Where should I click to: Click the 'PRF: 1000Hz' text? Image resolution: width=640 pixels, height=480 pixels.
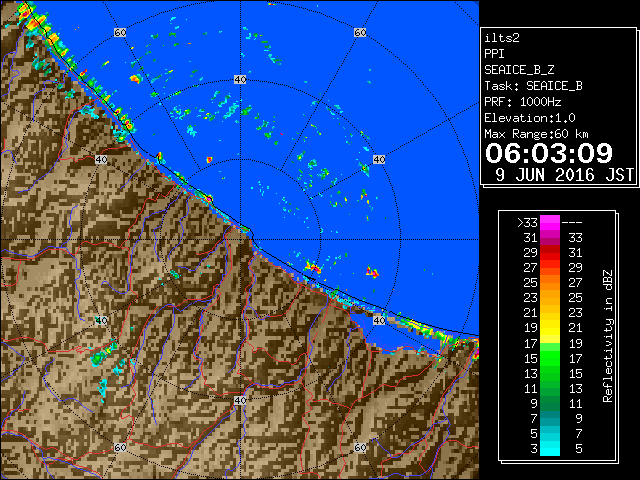(523, 102)
